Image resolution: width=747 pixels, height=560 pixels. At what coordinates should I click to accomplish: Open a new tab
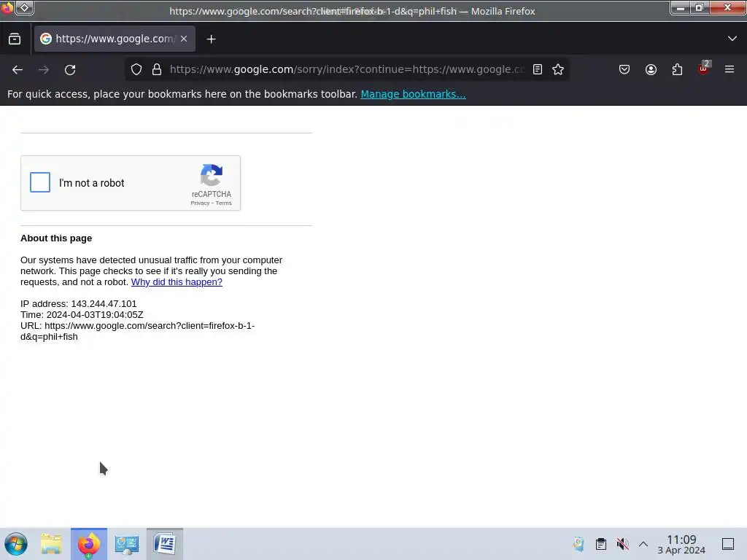point(211,39)
